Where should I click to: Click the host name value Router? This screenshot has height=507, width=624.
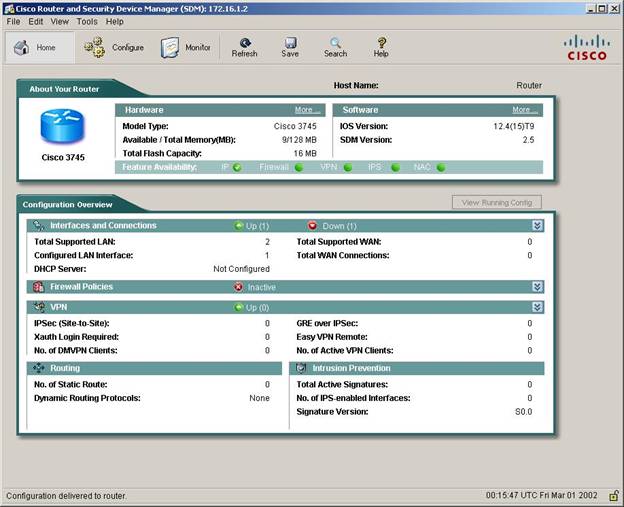529,86
